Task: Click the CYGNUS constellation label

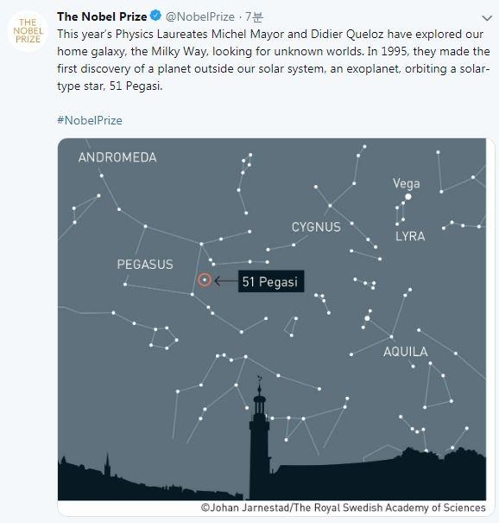Action: point(316,227)
